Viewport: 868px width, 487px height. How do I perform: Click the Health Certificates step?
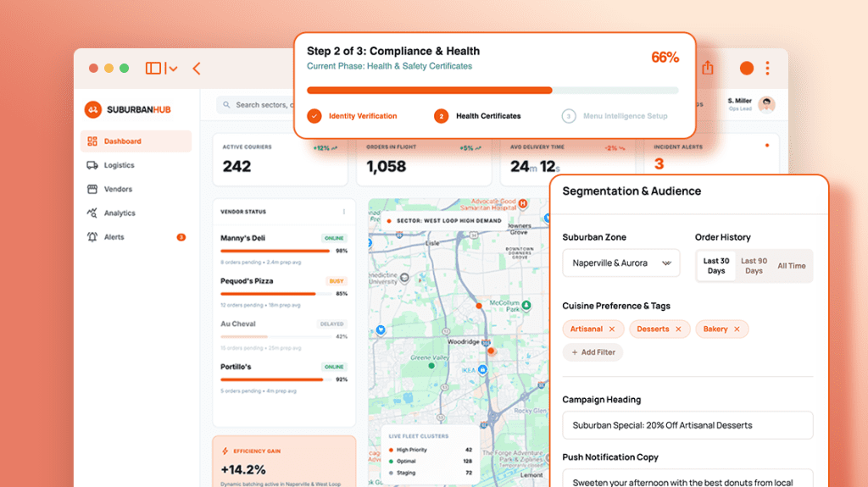(487, 116)
